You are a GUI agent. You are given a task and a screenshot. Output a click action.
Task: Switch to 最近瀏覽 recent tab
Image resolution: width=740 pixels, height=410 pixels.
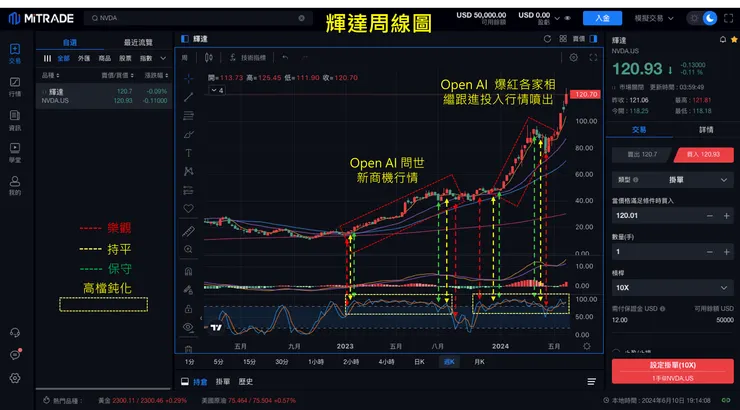point(138,42)
